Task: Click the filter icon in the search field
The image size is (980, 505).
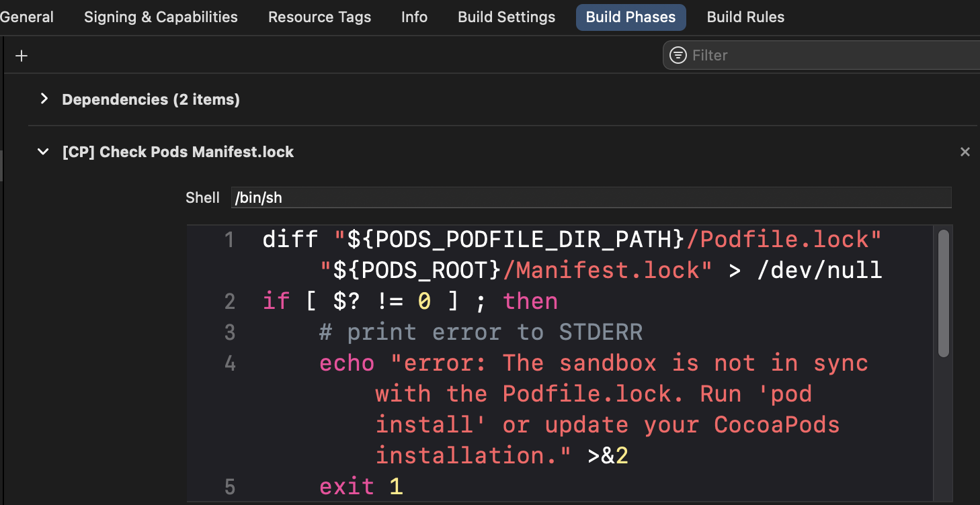Action: [x=679, y=55]
